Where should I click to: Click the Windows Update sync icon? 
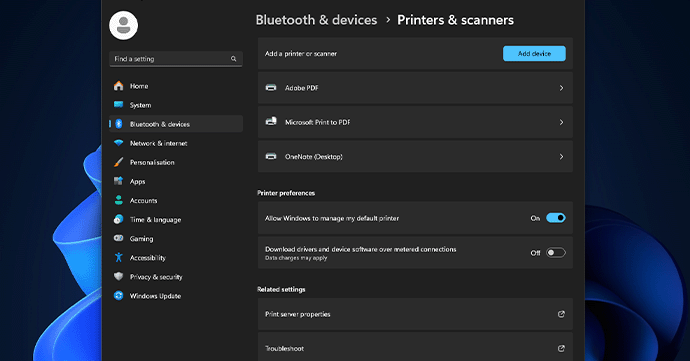coord(118,295)
